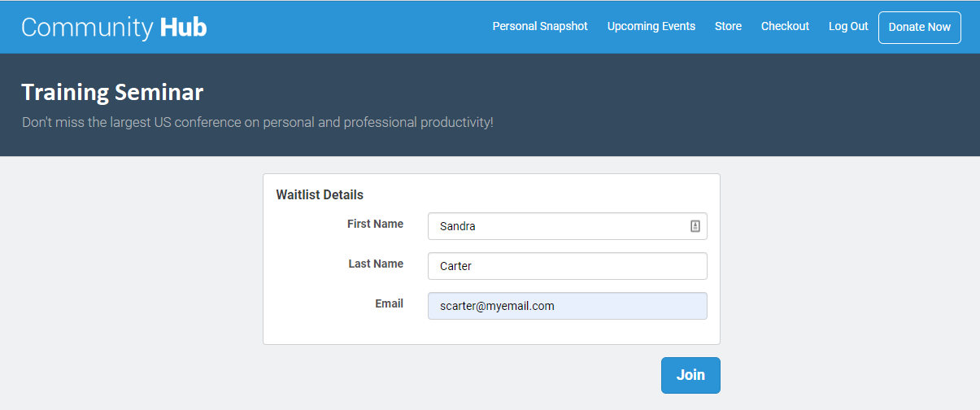Navigate to Checkout

tap(785, 26)
